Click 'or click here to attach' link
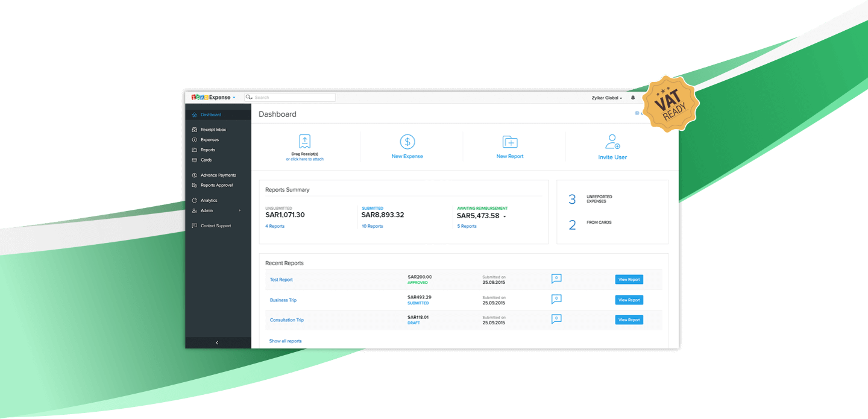Image resolution: width=868 pixels, height=419 pixels. click(304, 159)
